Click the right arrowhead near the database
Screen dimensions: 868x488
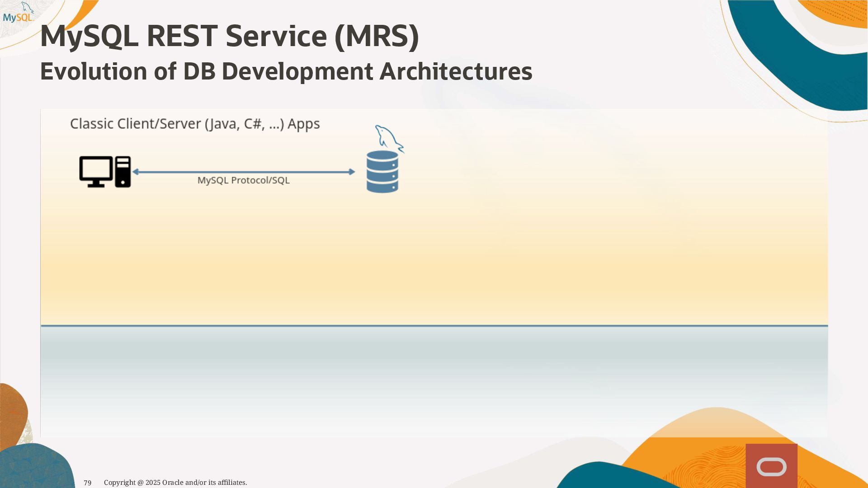click(352, 172)
